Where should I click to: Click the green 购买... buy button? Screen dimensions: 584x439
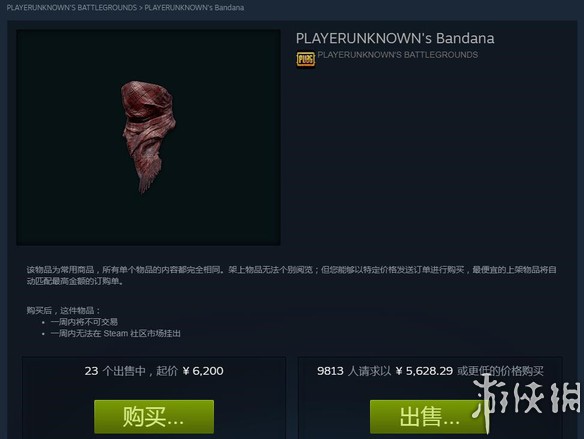pyautogui.click(x=154, y=417)
